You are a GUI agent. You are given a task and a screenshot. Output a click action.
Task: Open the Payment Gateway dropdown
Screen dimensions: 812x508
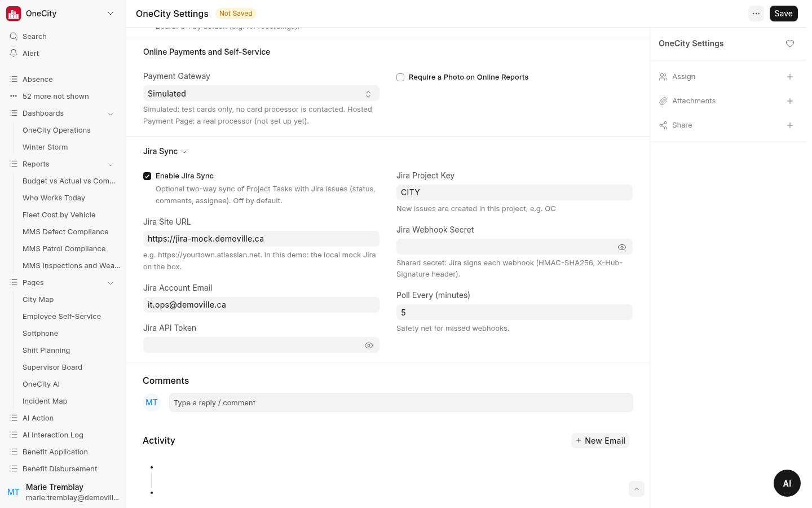click(x=261, y=94)
